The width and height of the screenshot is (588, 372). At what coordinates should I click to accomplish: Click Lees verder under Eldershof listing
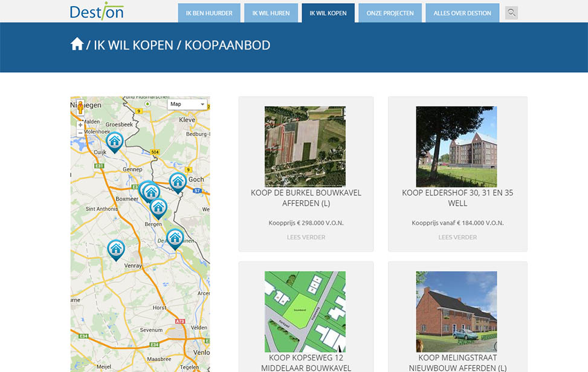coord(457,237)
